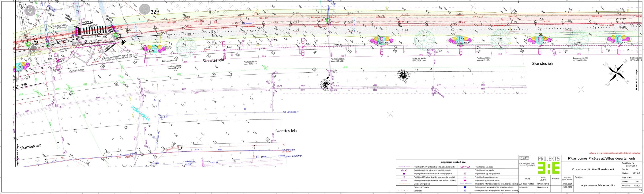The width and height of the screenshot is (644, 194).
Task: Select blue square legend symbol for abonenta sadale
Action: coord(465,187)
